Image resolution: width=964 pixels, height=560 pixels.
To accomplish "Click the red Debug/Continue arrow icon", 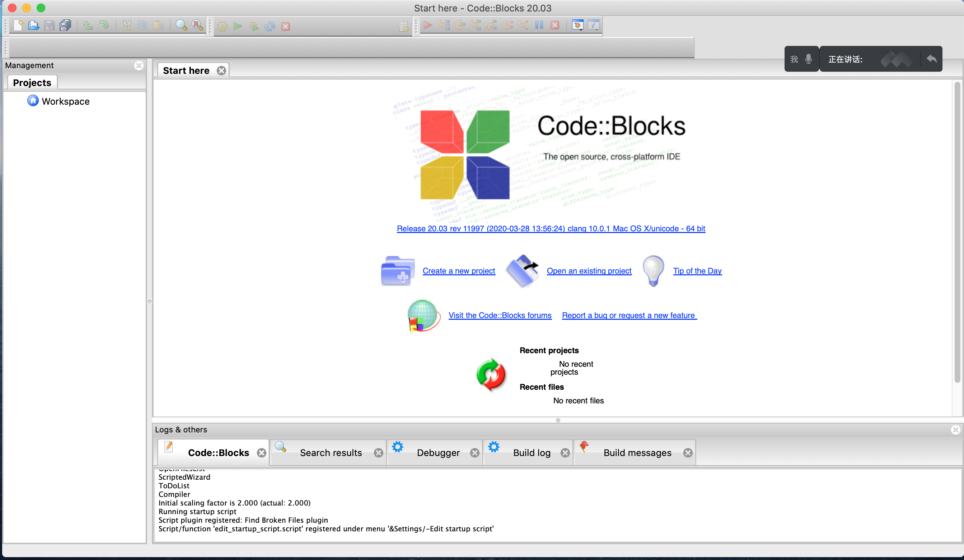I will coord(428,25).
